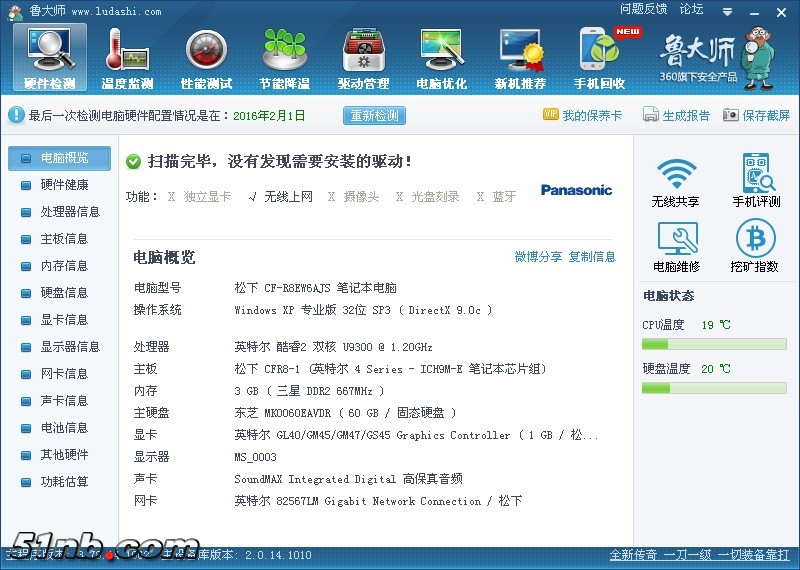The image size is (800, 570).
Task: Click 微博分享 Weibo share link
Action: [x=538, y=257]
